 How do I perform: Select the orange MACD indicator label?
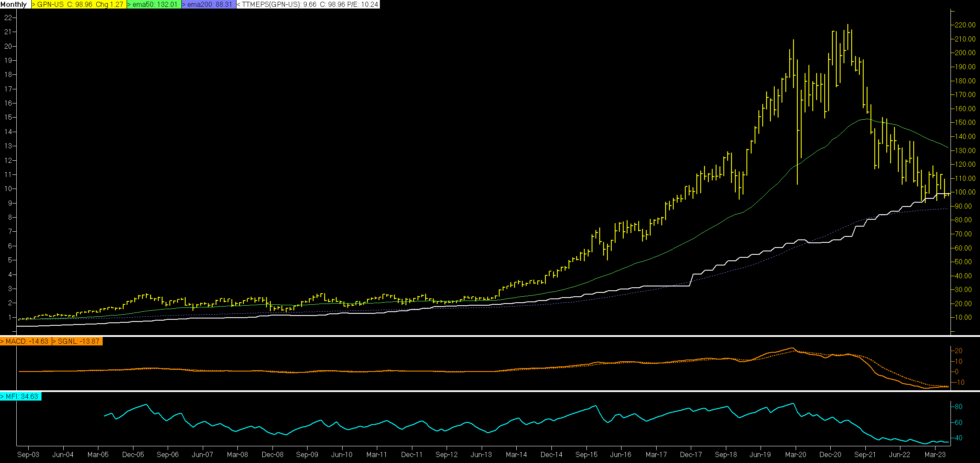pyautogui.click(x=26, y=341)
